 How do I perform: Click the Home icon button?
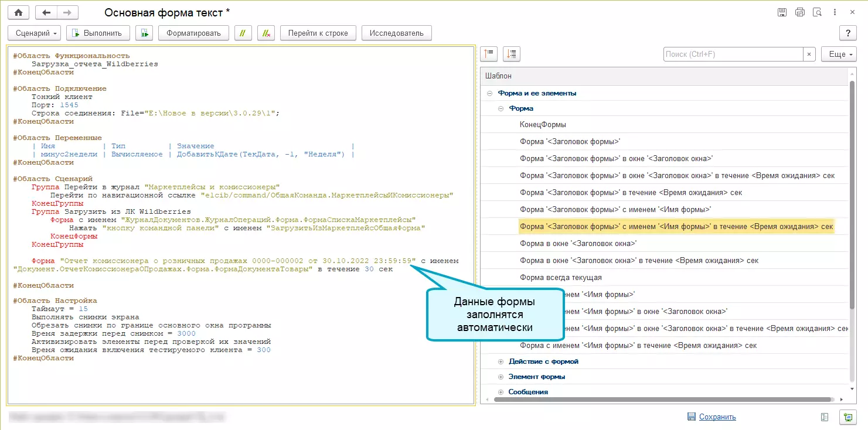(x=18, y=12)
